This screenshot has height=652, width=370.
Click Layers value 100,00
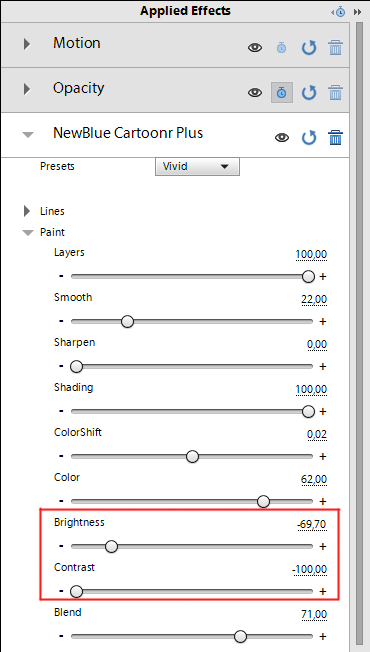[311, 254]
